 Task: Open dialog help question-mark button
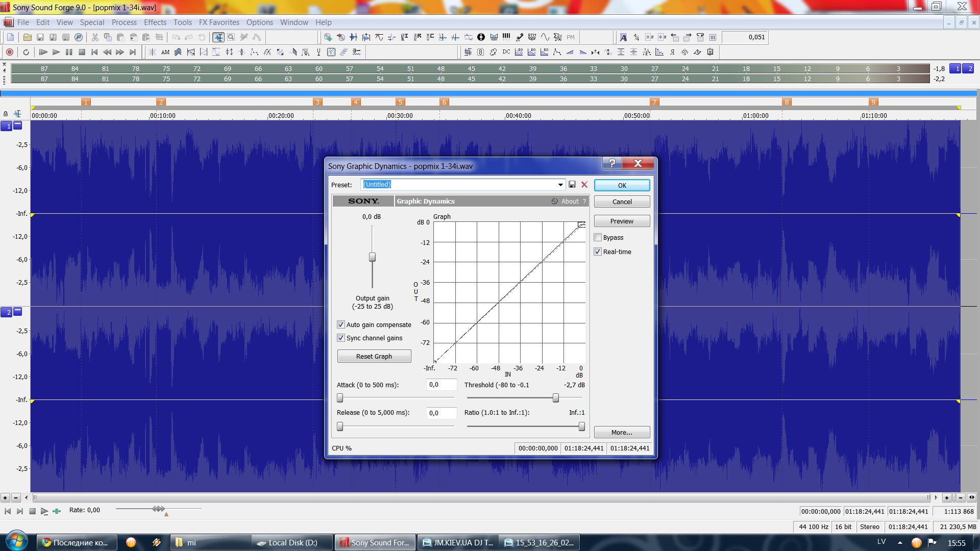point(612,163)
